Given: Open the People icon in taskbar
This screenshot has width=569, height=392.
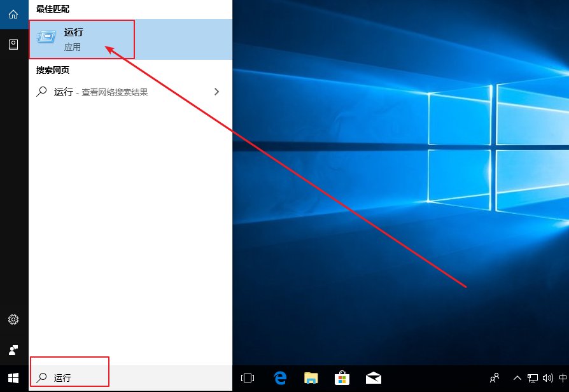Looking at the screenshot, I should 494,378.
